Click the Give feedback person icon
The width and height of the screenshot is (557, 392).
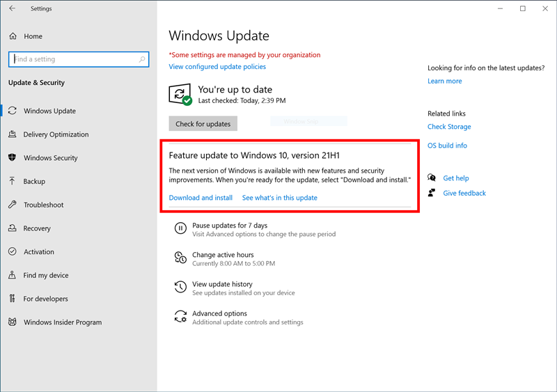pos(432,193)
